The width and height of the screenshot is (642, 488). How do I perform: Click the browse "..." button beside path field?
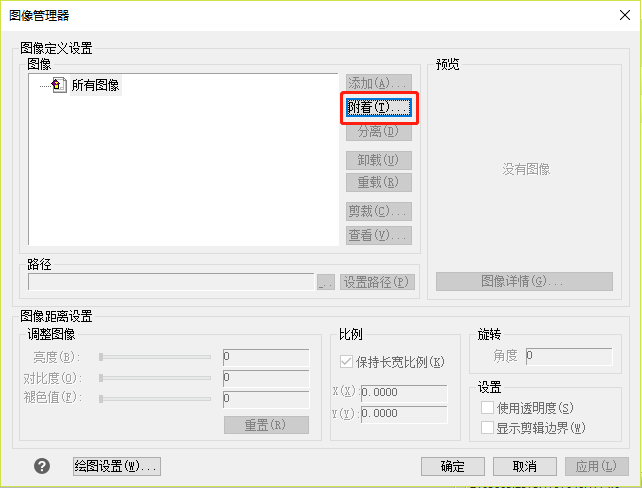coord(326,282)
